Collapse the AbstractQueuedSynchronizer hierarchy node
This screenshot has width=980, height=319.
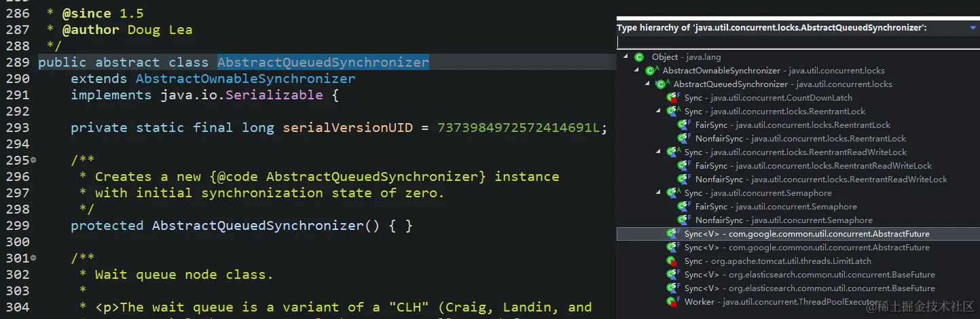point(648,84)
